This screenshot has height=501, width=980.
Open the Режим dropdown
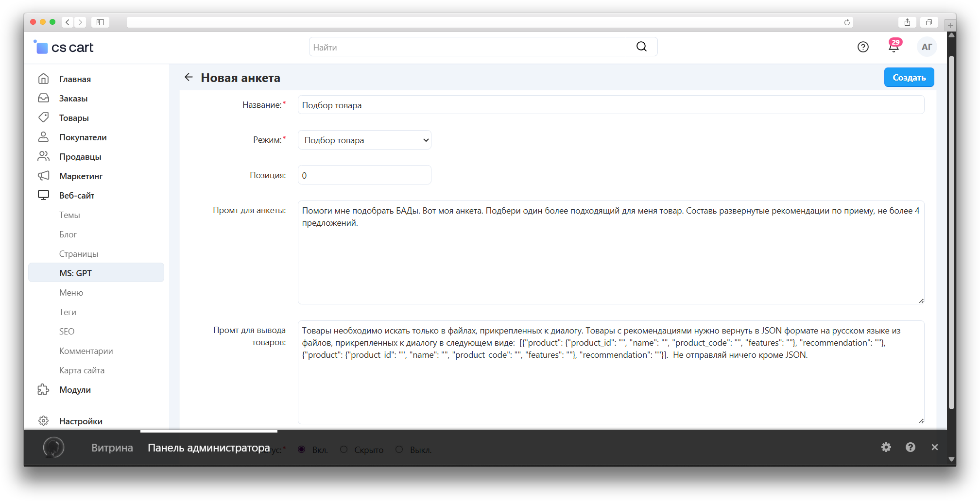click(x=364, y=140)
